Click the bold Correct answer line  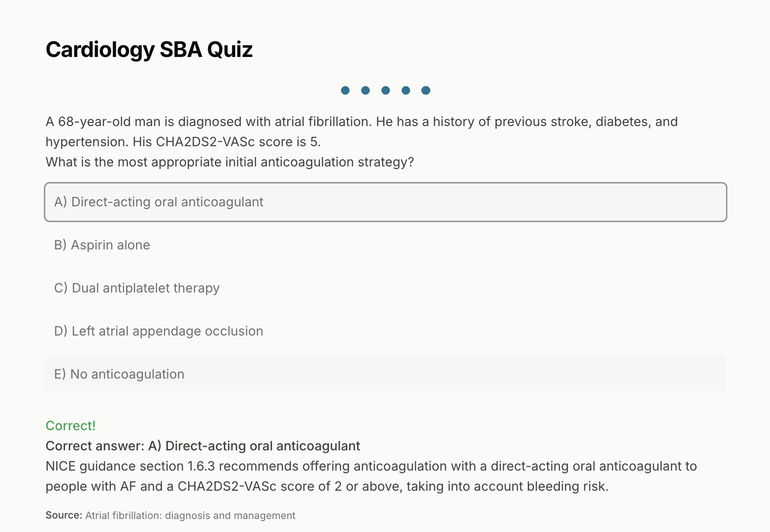click(203, 446)
